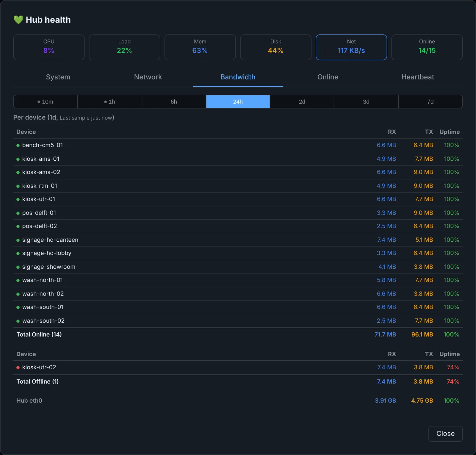Close the Hub health dialog
This screenshot has width=476, height=455.
(445, 434)
